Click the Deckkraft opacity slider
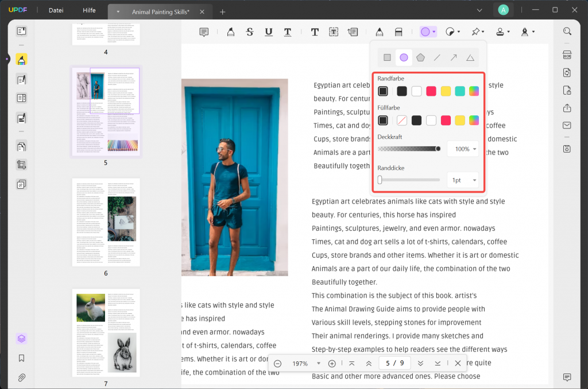The width and height of the screenshot is (588, 389). 409,149
